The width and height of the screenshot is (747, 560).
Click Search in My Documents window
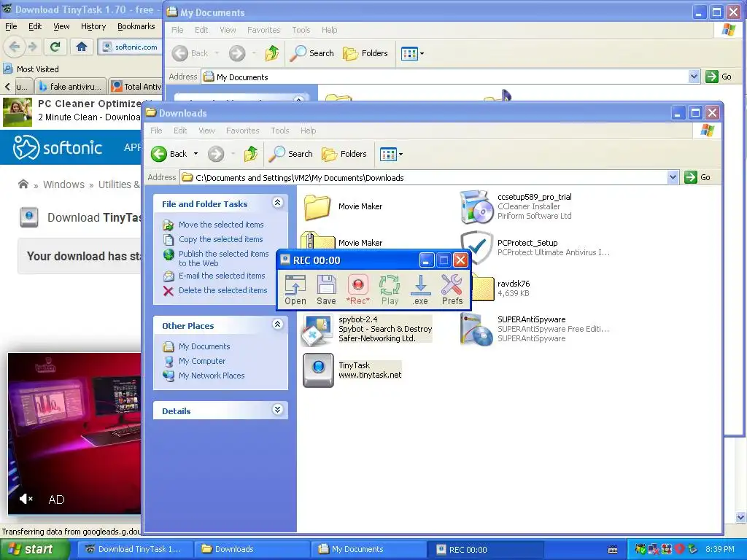coord(312,53)
